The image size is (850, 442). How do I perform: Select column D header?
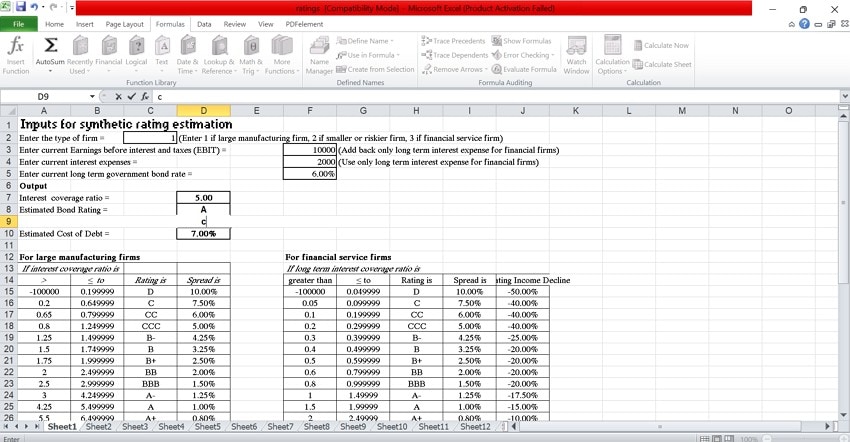tap(203, 111)
